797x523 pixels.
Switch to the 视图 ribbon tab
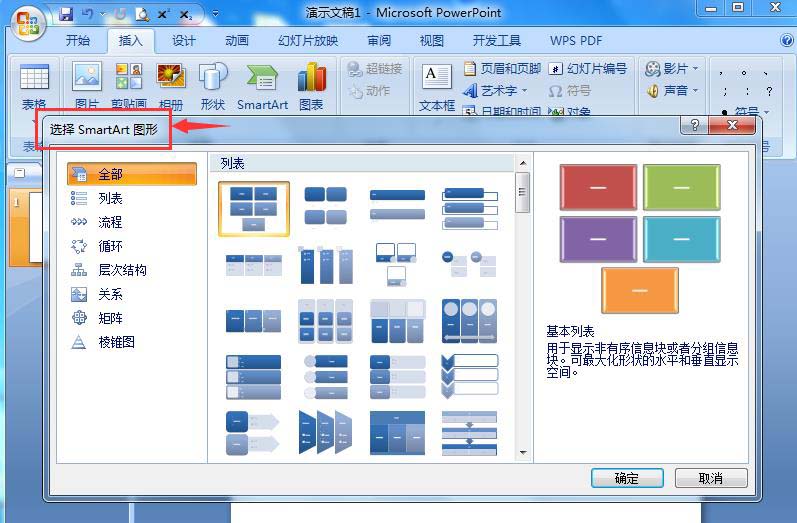[432, 41]
